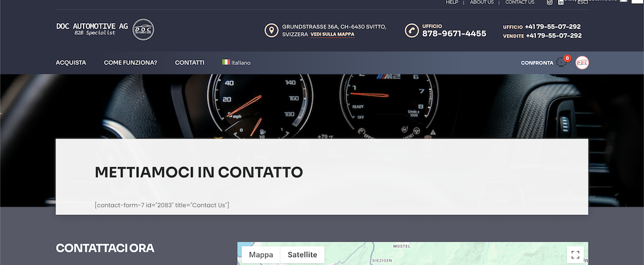
Task: Open the DOC account avatar icon
Action: (582, 63)
